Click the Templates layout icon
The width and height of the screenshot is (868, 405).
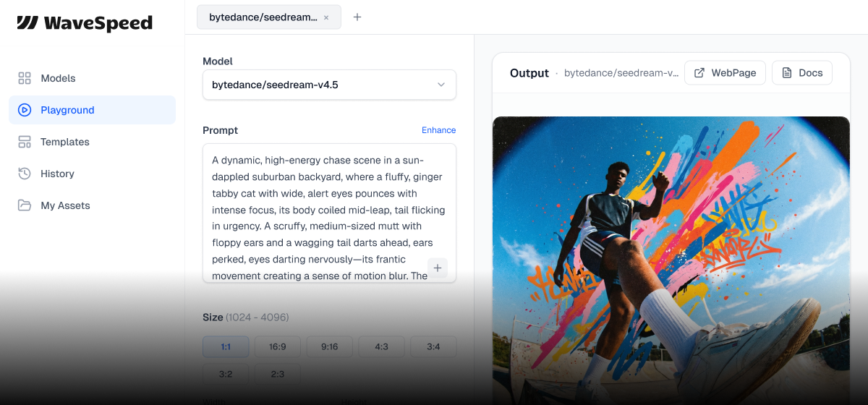[25, 142]
